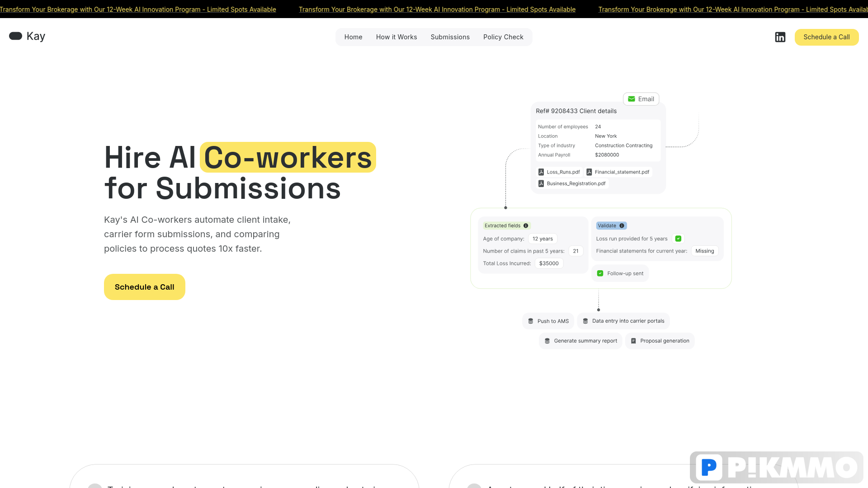The image size is (868, 488).
Task: Click the info icon beside Validate
Action: 622,225
